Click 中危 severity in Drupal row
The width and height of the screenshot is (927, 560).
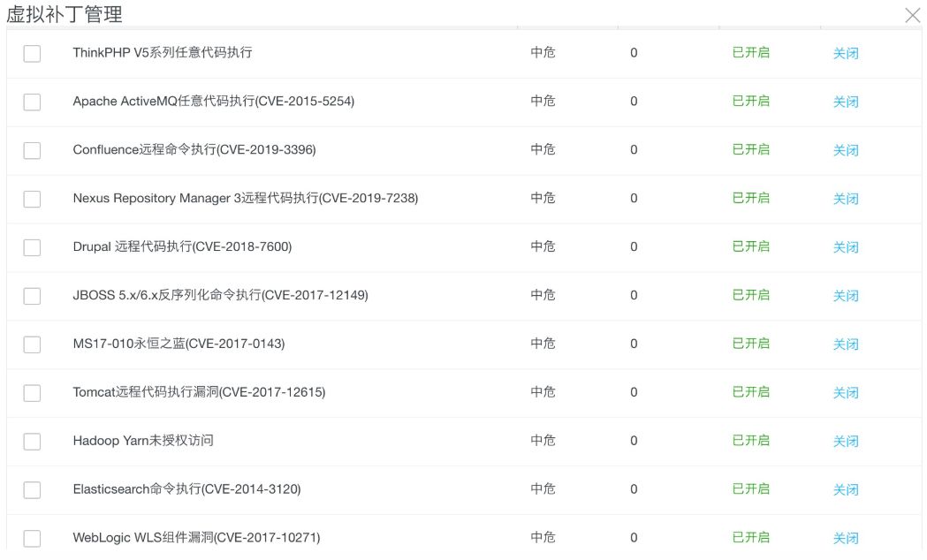(x=543, y=246)
